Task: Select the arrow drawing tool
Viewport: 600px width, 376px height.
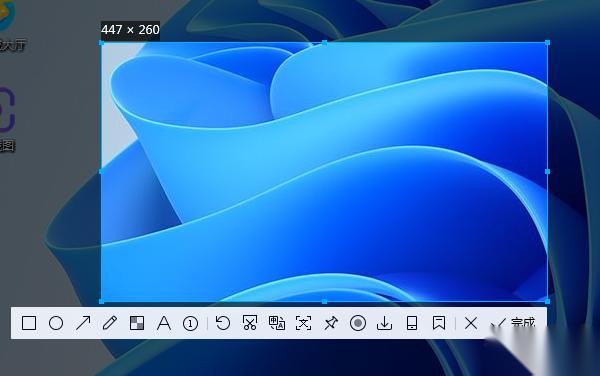Action: [83, 323]
